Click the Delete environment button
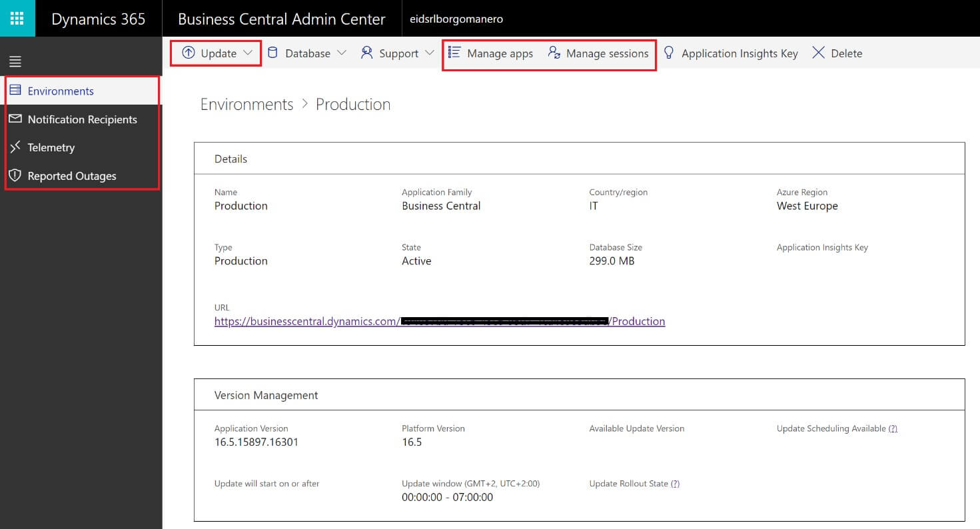 837,53
